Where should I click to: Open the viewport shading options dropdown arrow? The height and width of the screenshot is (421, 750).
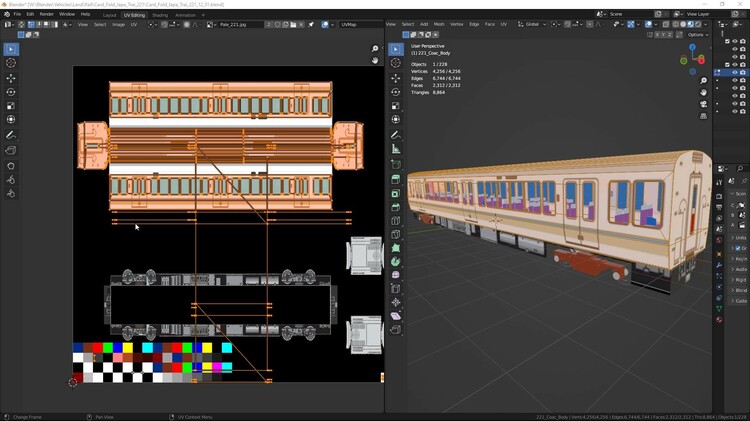click(706, 24)
